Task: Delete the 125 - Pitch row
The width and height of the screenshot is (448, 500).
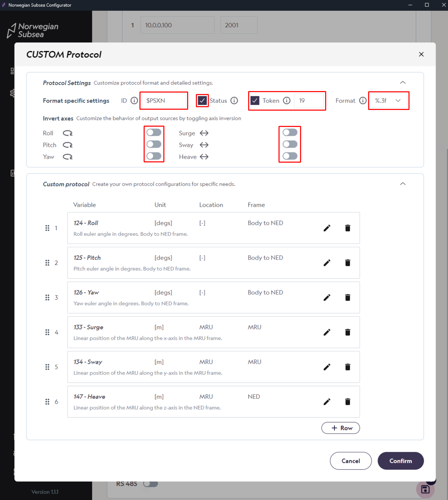Action: click(348, 263)
